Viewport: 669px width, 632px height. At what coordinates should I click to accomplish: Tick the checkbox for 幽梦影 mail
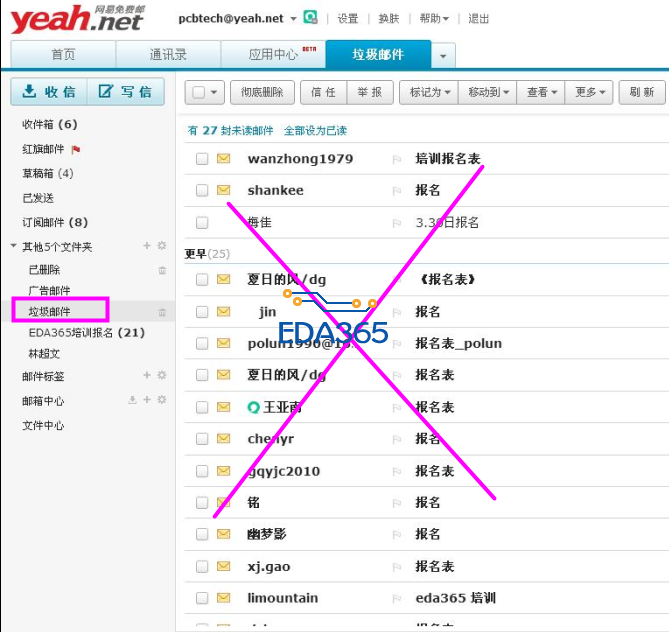202,534
